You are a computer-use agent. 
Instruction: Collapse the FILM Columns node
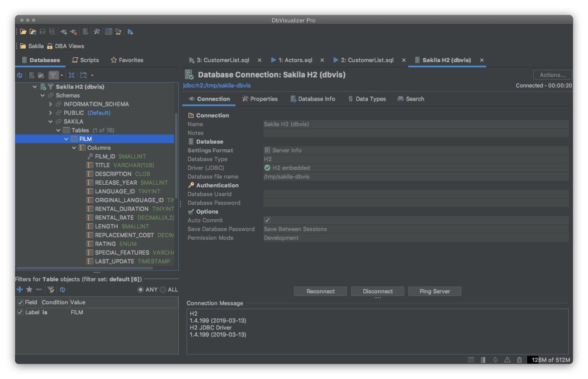[74, 147]
